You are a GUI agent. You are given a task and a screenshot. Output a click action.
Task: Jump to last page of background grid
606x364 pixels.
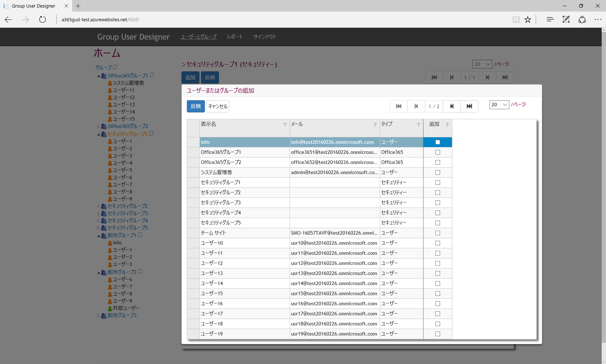pyautogui.click(x=505, y=77)
